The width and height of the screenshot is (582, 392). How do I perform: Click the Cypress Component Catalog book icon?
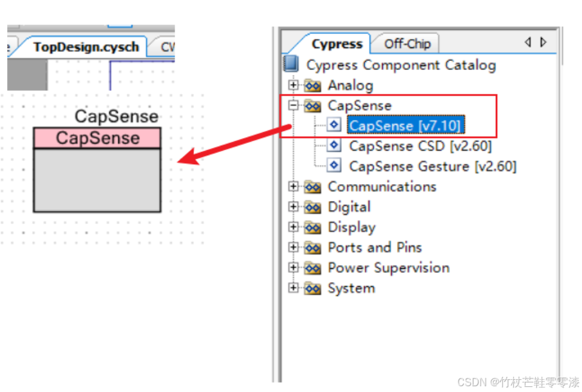tap(290, 64)
